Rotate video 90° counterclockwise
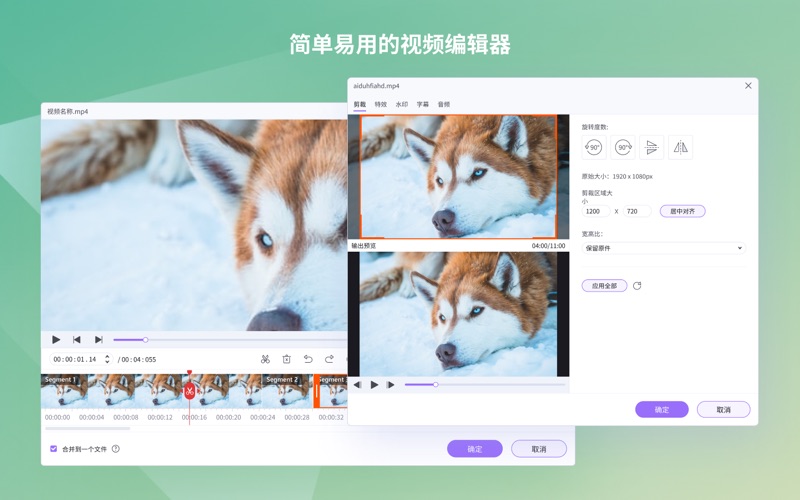Viewport: 800px width, 500px height. 594,147
